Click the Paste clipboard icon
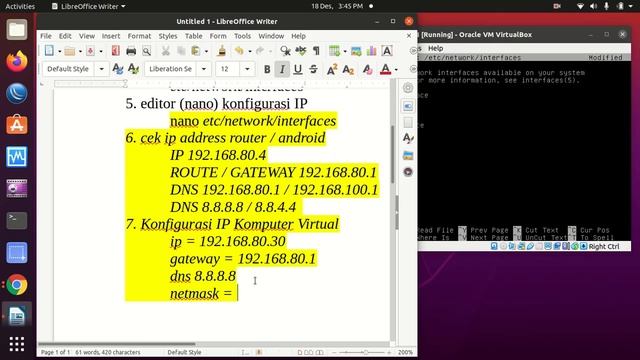The height and width of the screenshot is (360, 640). [196, 51]
